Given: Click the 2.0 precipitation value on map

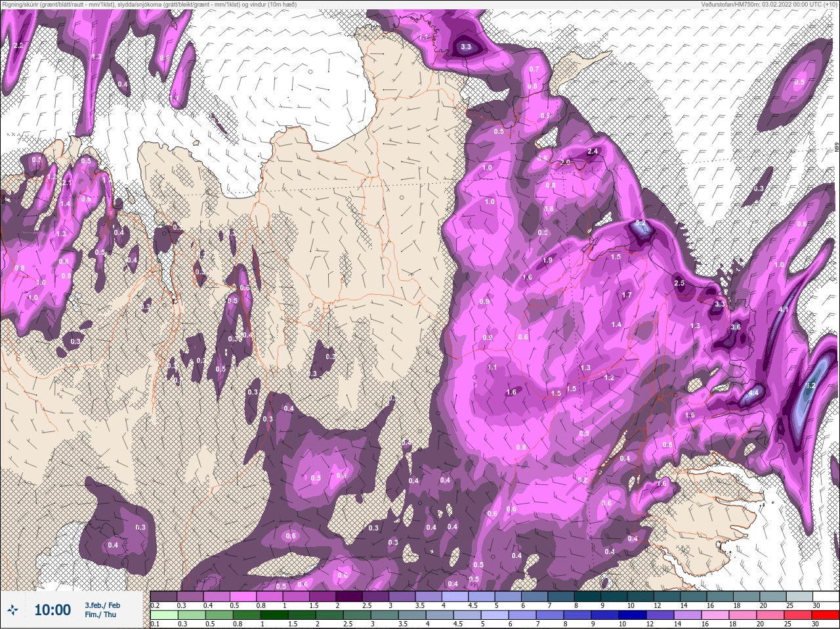Looking at the screenshot, I should click(564, 162).
